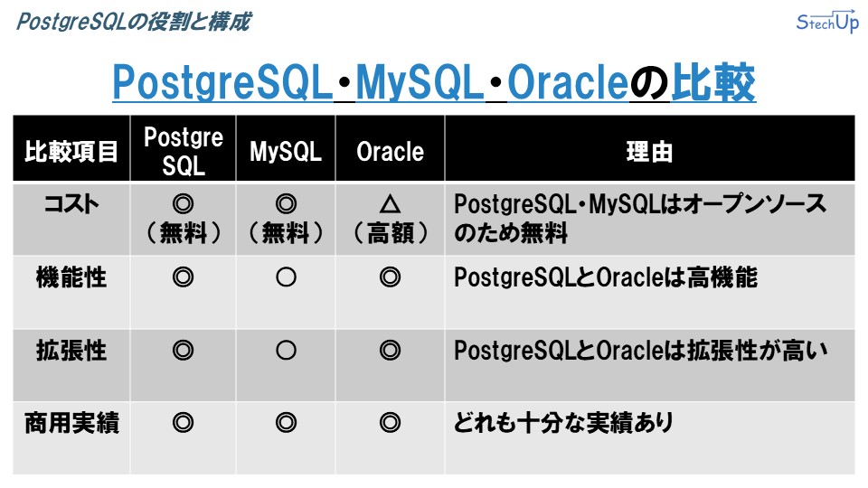The image size is (868, 488).
Task: Click the 理由 column header
Action: [x=649, y=151]
